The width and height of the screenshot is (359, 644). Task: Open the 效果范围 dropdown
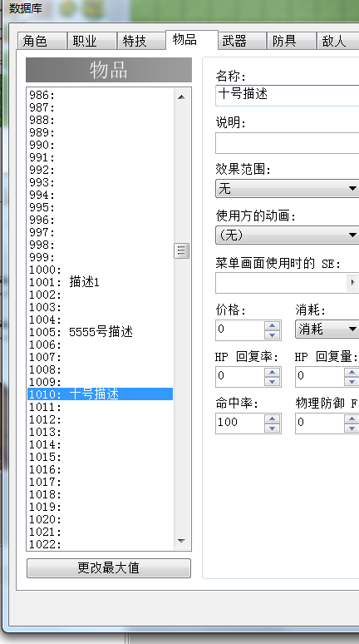coord(288,189)
